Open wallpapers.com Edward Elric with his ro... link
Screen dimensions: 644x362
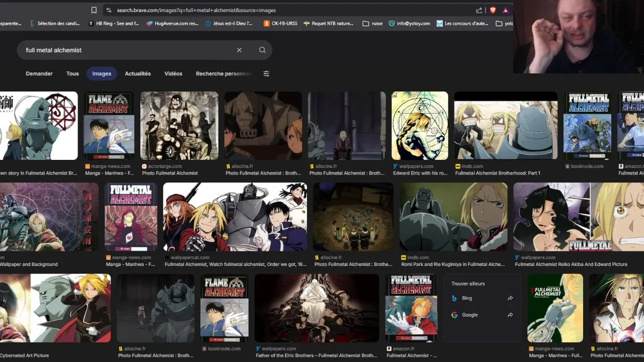pos(420,173)
